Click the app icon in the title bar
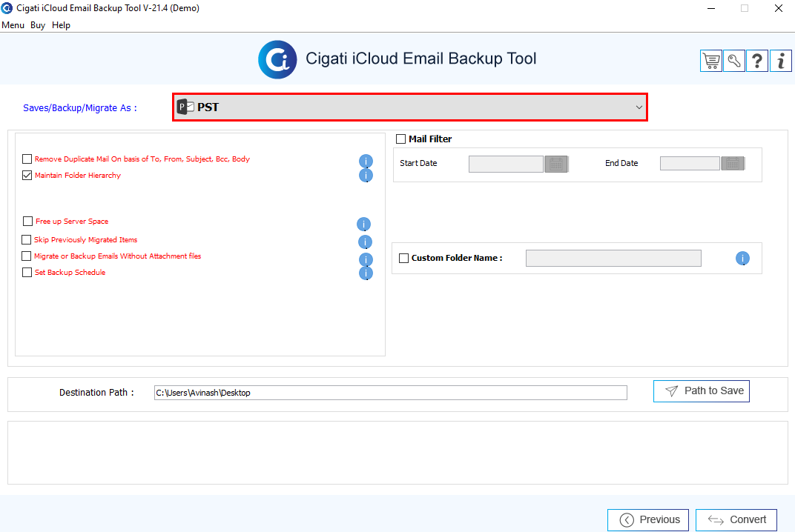Screen dimensions: 795x532 7,8
